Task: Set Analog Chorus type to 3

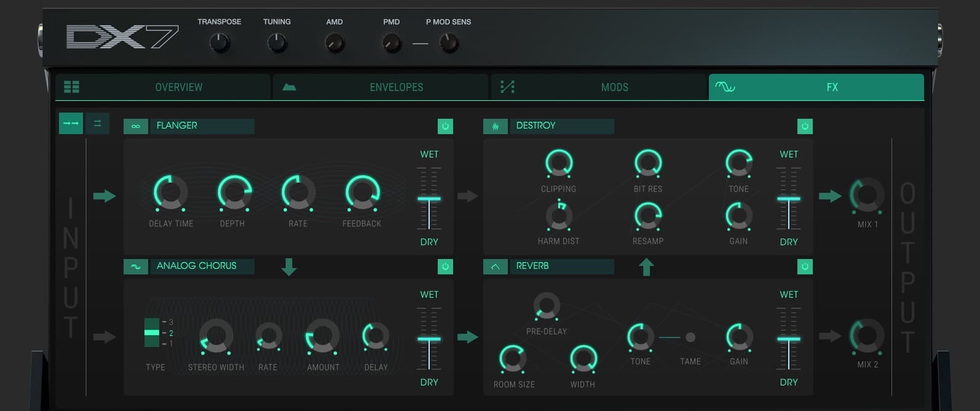Action: tap(171, 322)
